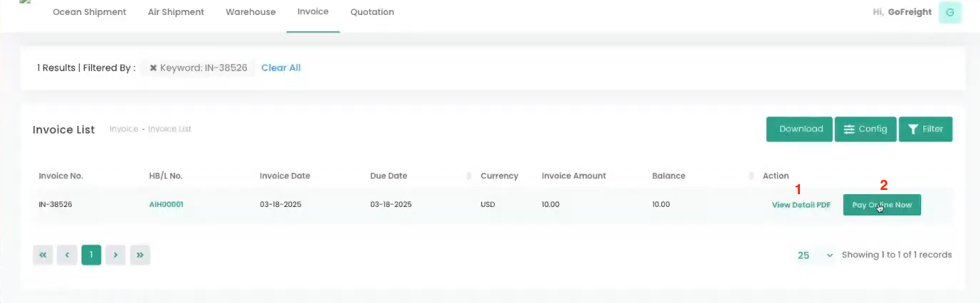The image size is (980, 303).
Task: Open HB/L number AIH00001 link
Action: click(166, 205)
